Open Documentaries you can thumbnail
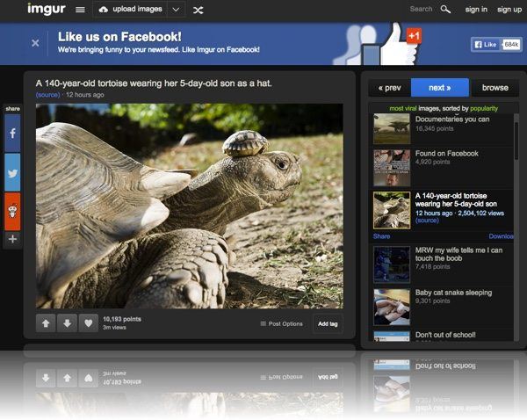527x420 pixels. click(x=392, y=129)
